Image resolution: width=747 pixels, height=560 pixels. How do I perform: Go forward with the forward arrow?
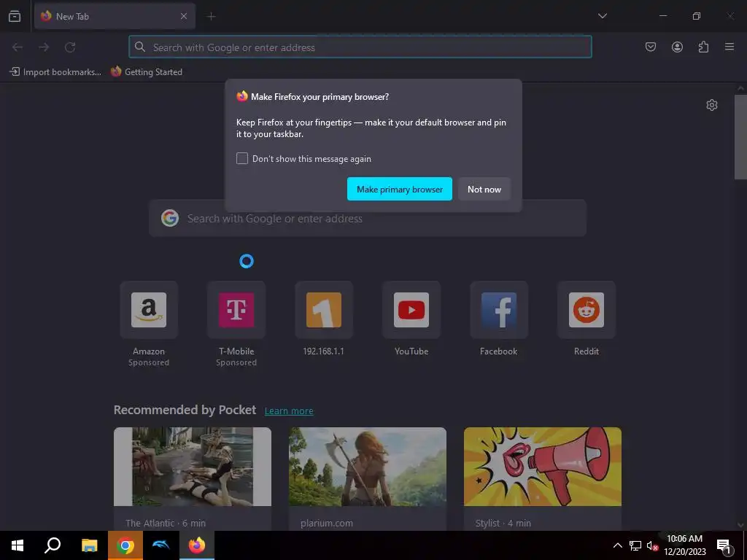pos(44,47)
